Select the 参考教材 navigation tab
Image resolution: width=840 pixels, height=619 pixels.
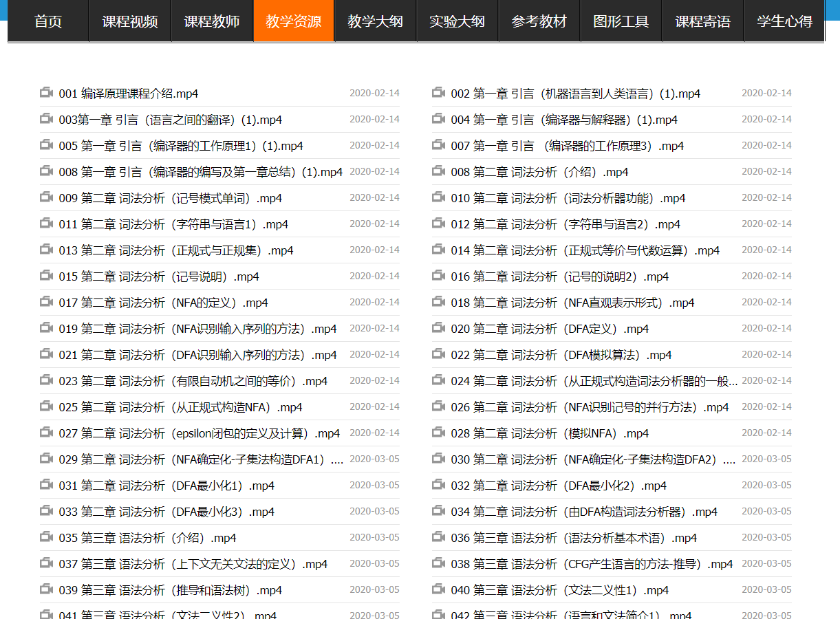click(x=539, y=21)
